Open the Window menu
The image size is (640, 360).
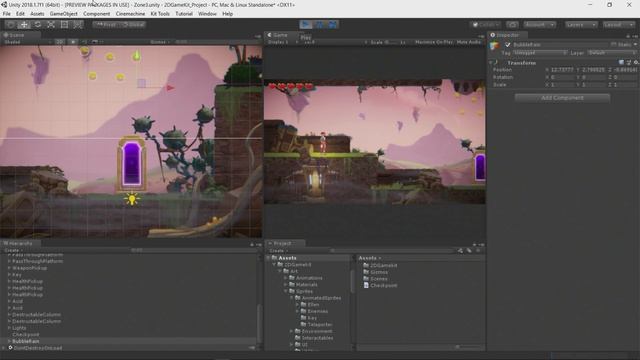[x=207, y=14]
